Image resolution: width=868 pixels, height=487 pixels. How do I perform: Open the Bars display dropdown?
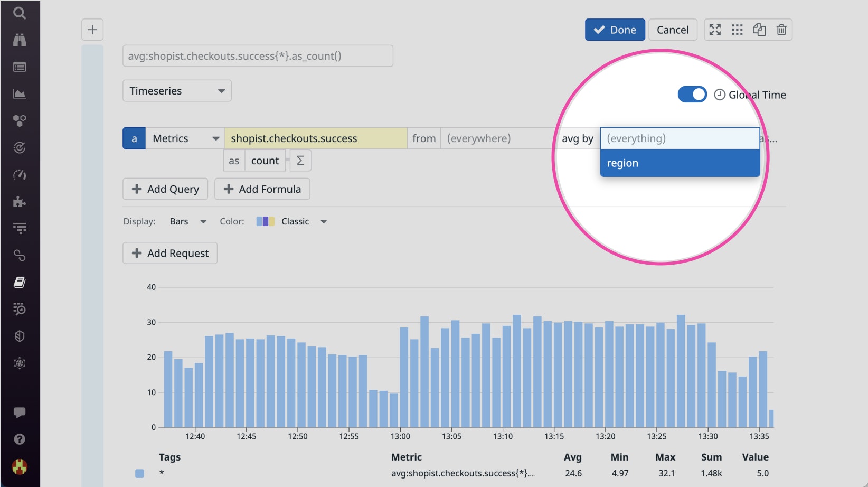pyautogui.click(x=187, y=221)
